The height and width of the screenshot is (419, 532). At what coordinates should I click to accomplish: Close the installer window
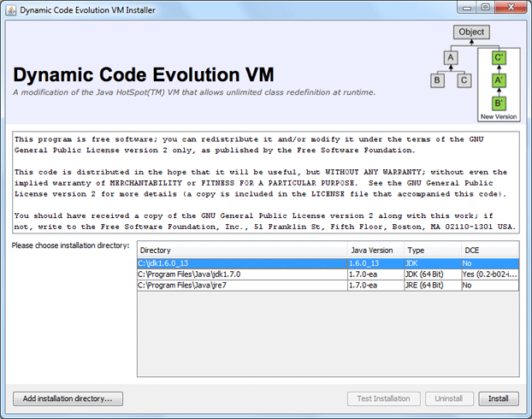click(511, 8)
